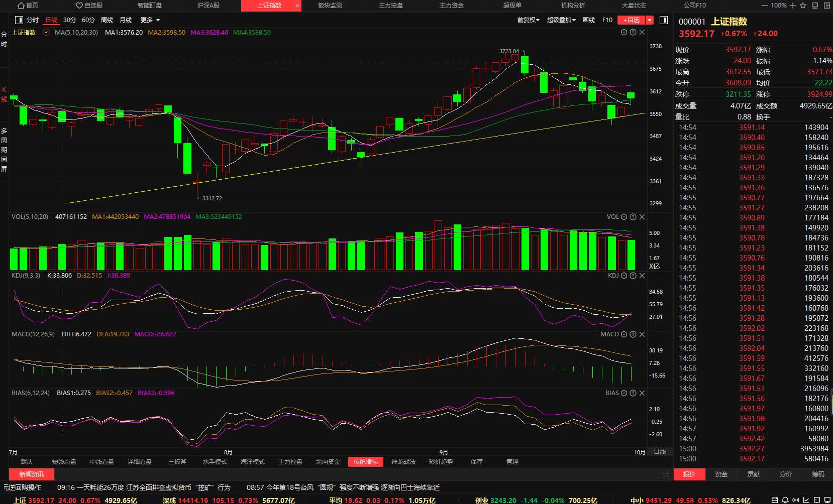The height and width of the screenshot is (504, 833).
Task: Open main chart indicator settings hexagon
Action: coord(624,32)
